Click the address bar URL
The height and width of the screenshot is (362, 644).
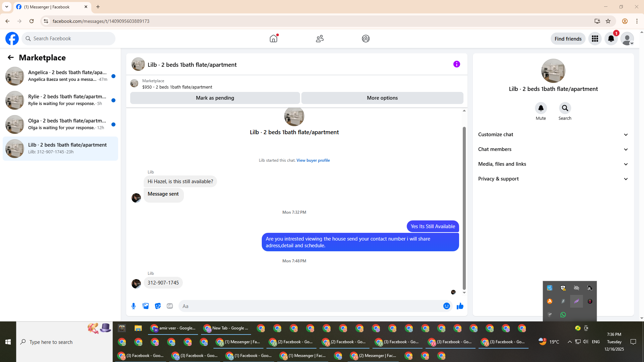point(101,21)
